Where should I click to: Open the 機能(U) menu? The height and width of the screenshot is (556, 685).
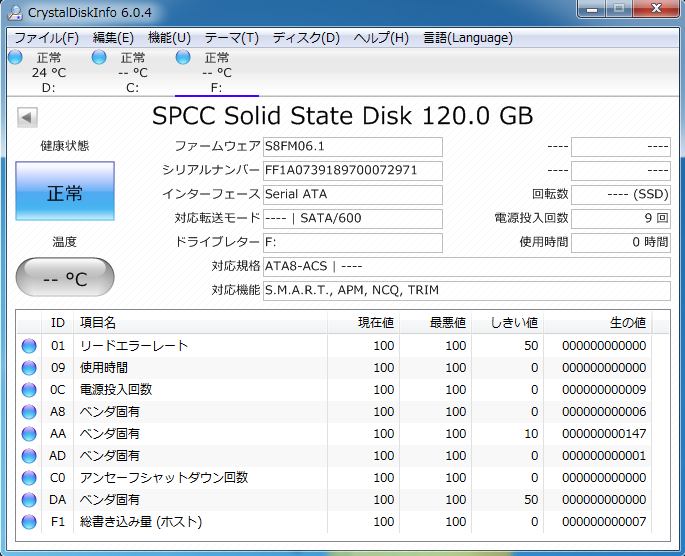click(169, 38)
